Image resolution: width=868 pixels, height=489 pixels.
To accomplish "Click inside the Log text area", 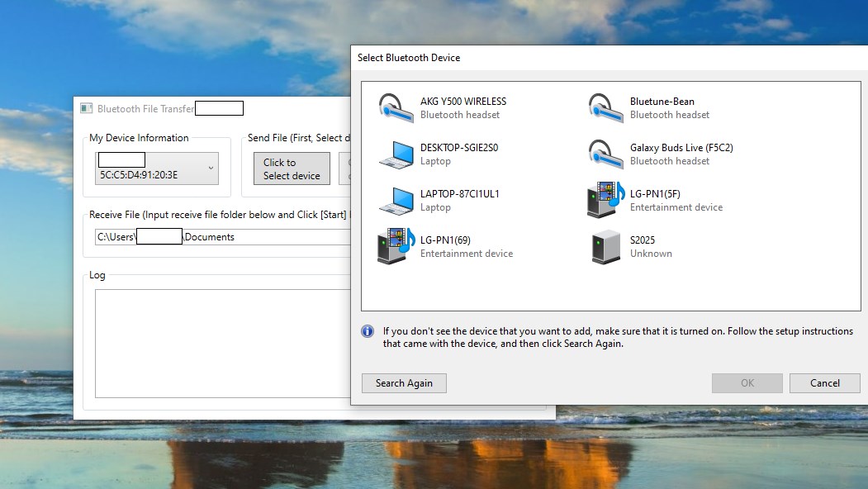I will (x=222, y=344).
